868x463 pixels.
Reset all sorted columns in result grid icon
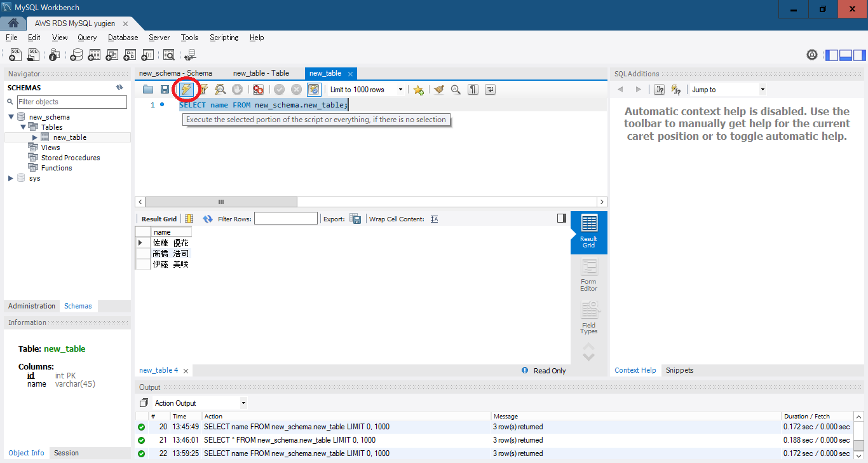point(189,219)
